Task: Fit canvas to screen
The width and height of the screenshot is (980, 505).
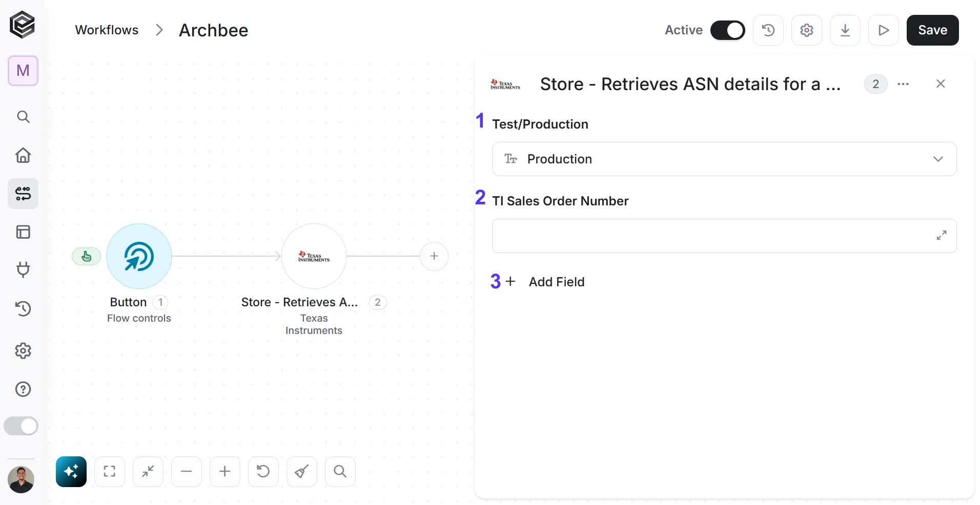Action: pyautogui.click(x=110, y=472)
